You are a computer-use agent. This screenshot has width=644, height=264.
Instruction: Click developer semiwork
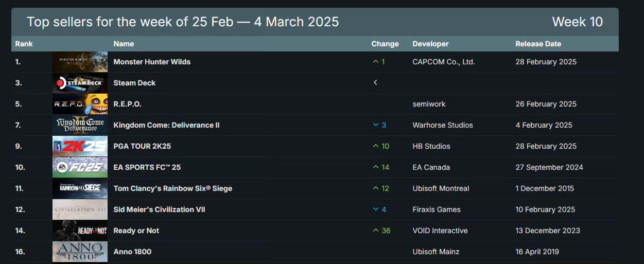click(x=429, y=104)
